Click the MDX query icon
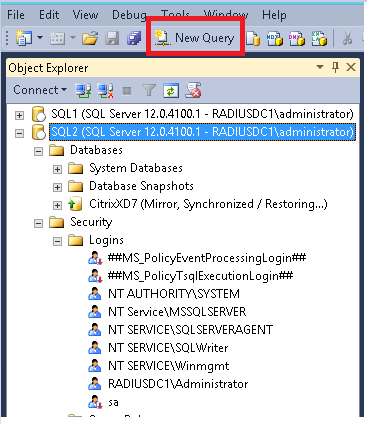This screenshot has width=367, height=424. [x=275, y=38]
